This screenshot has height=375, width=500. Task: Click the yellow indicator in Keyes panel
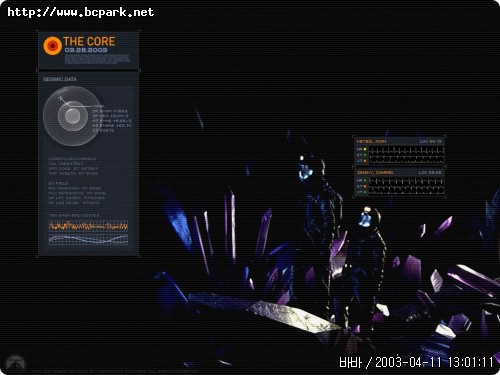click(x=365, y=149)
